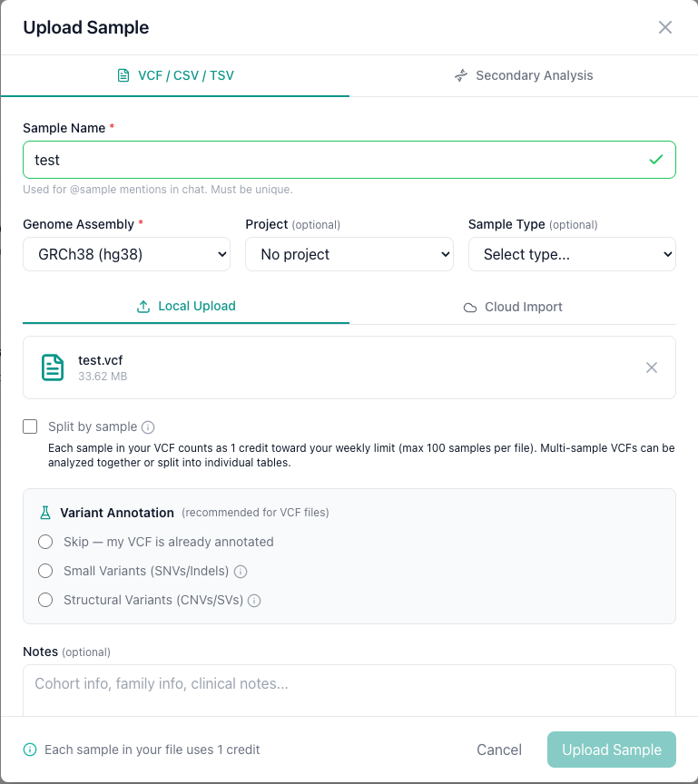Viewport: 698px width, 784px height.
Task: Select Small Variants (SNVs/Indels) option
Action: click(x=45, y=571)
